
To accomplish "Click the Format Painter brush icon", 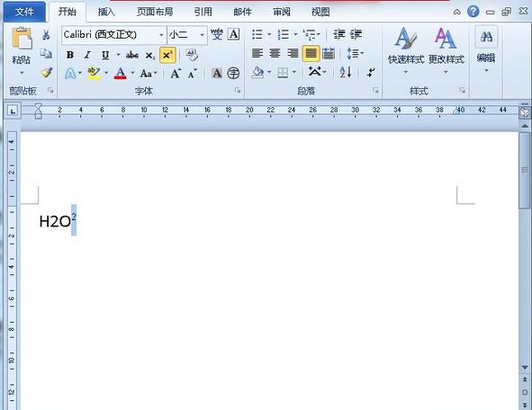I will click(x=47, y=72).
